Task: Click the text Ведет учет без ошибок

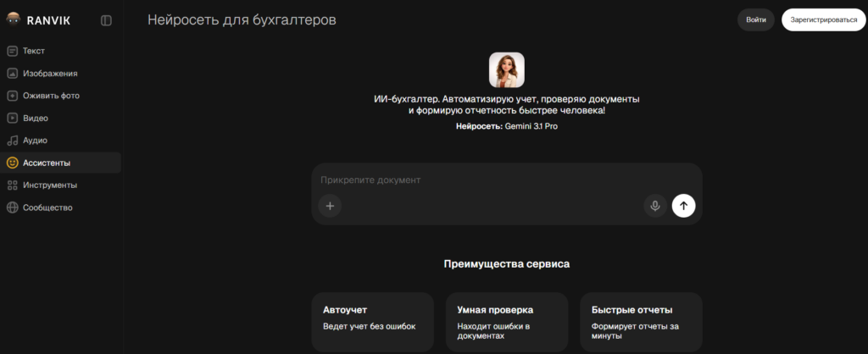Action: [x=370, y=326]
